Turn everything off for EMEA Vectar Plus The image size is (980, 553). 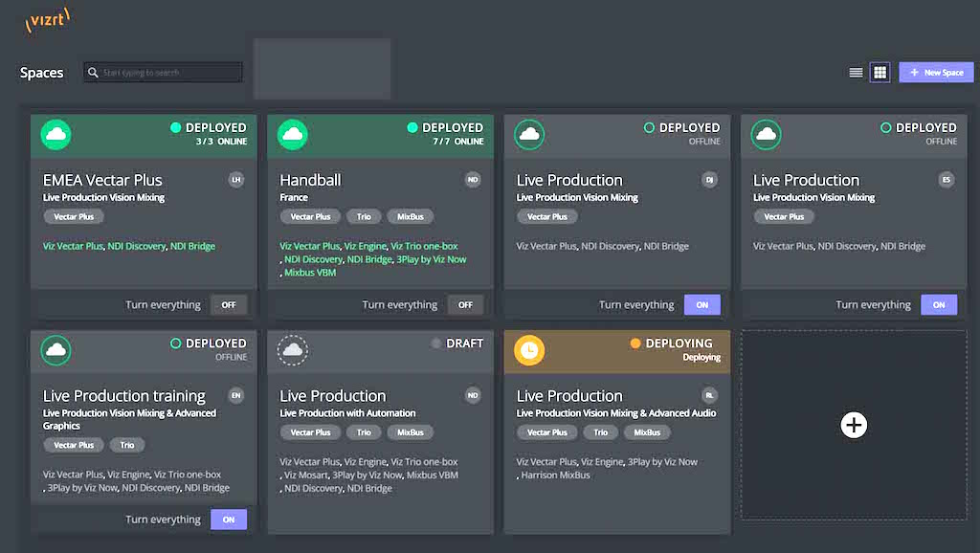pyautogui.click(x=229, y=305)
